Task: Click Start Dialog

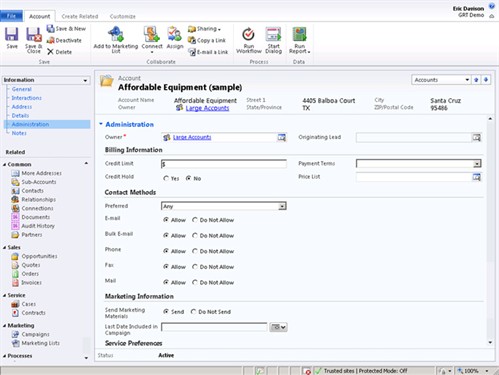Action: (273, 40)
